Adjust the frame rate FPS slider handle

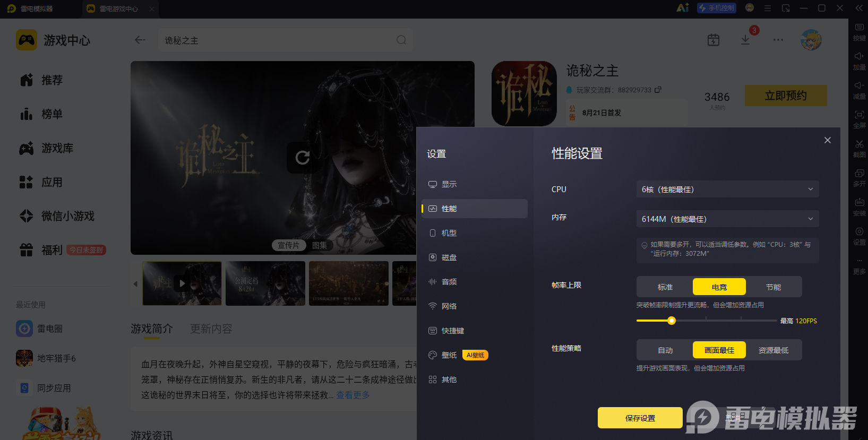[x=672, y=321]
